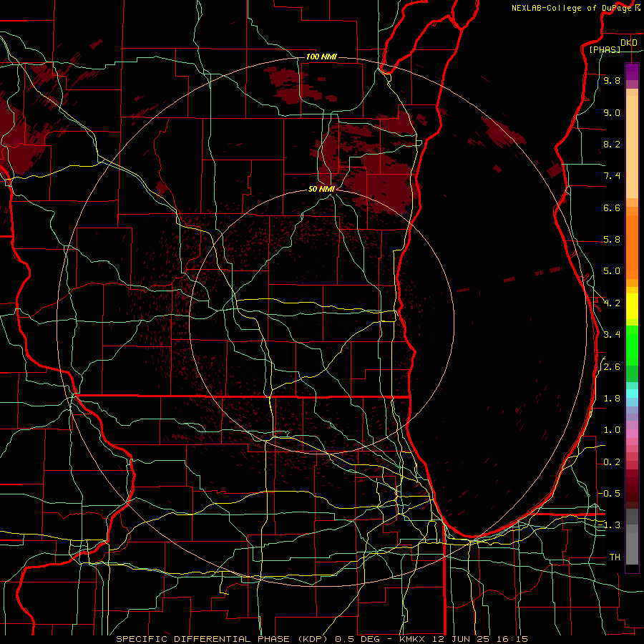The width and height of the screenshot is (644, 644).
Task: Click the DKD product label
Action: coord(629,43)
